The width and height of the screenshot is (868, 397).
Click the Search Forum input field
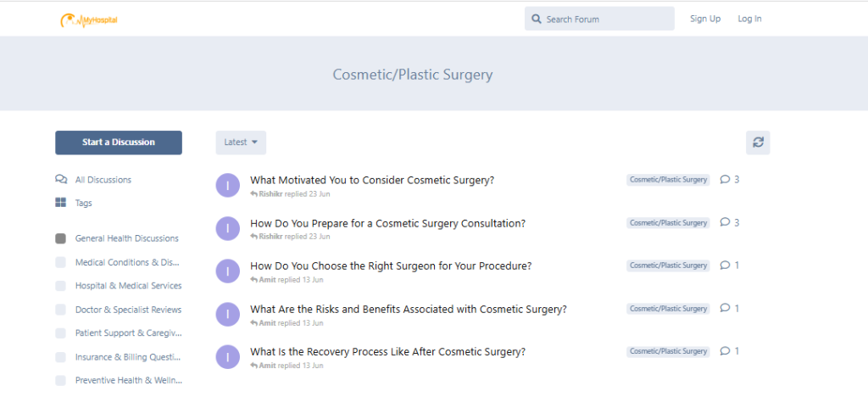(599, 19)
